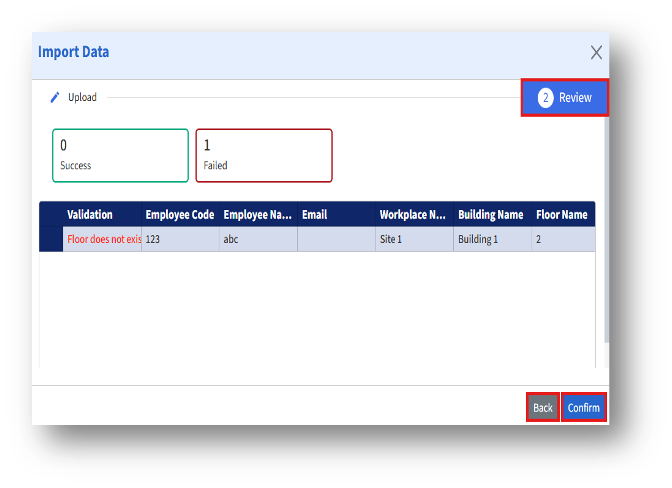Viewport: 672px width, 488px height.
Task: Click the Email column header
Action: click(336, 214)
